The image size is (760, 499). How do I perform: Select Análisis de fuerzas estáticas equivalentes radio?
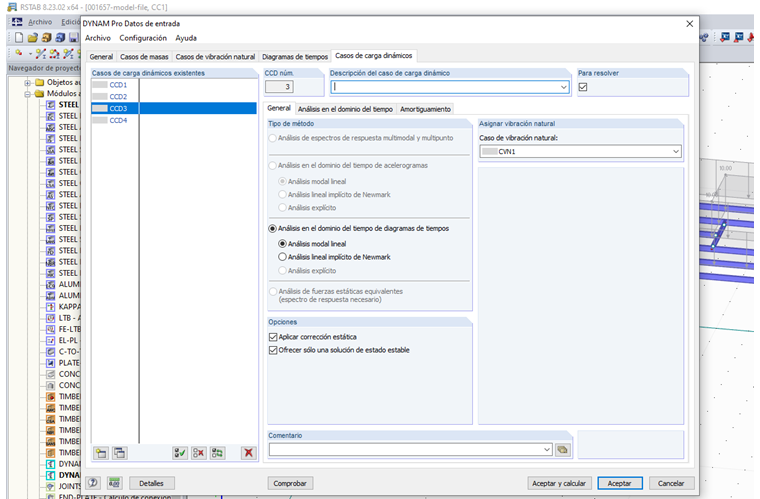point(272,291)
